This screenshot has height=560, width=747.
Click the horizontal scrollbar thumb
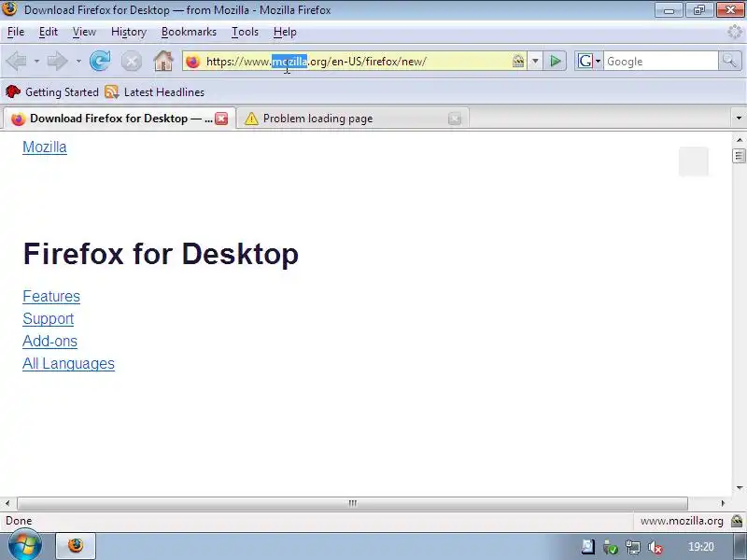(x=353, y=503)
